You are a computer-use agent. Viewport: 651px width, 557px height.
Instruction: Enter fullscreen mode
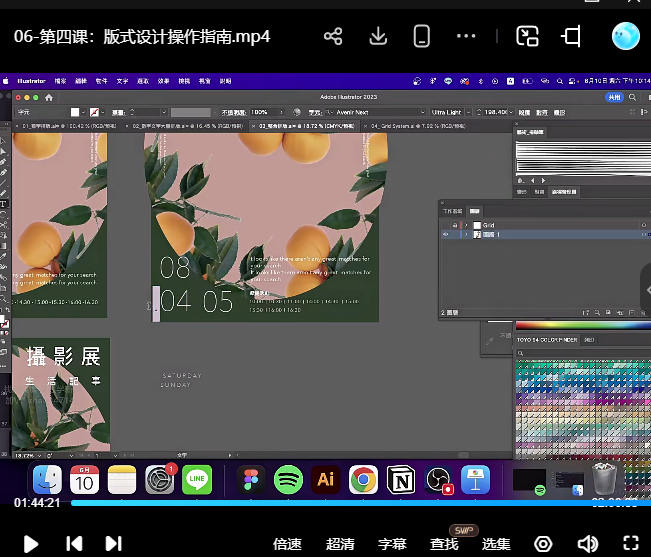coord(631,544)
